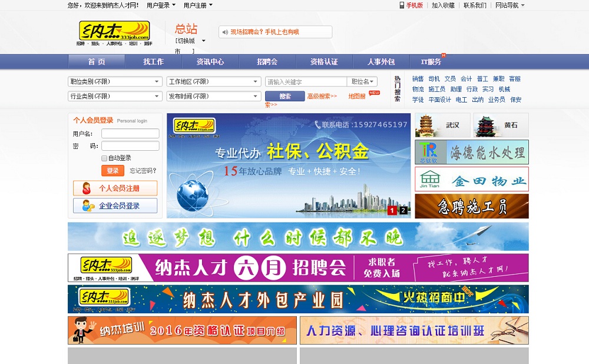Image resolution: width=589 pixels, height=364 pixels.
Task: Open the 高级搜索 link
Action: [322, 97]
